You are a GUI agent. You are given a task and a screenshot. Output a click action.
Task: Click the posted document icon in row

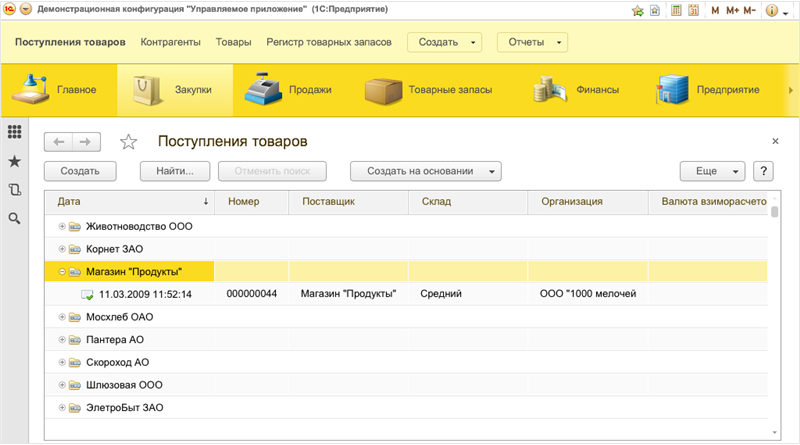coord(87,294)
